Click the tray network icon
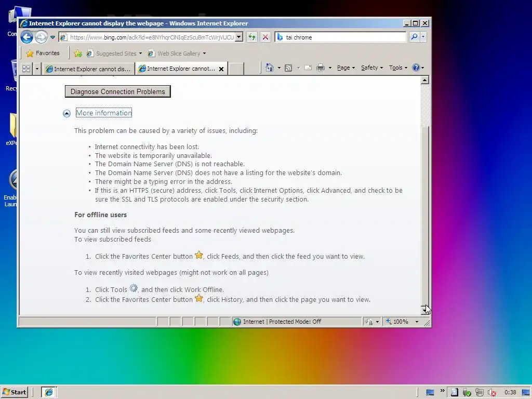Screen dimensions: 532x399 click(480, 393)
